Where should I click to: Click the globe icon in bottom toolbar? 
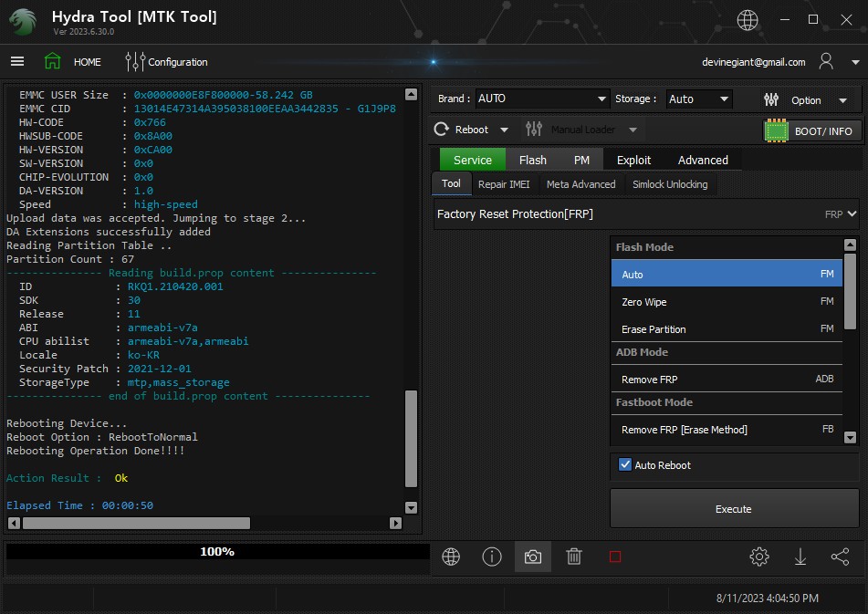(x=451, y=557)
